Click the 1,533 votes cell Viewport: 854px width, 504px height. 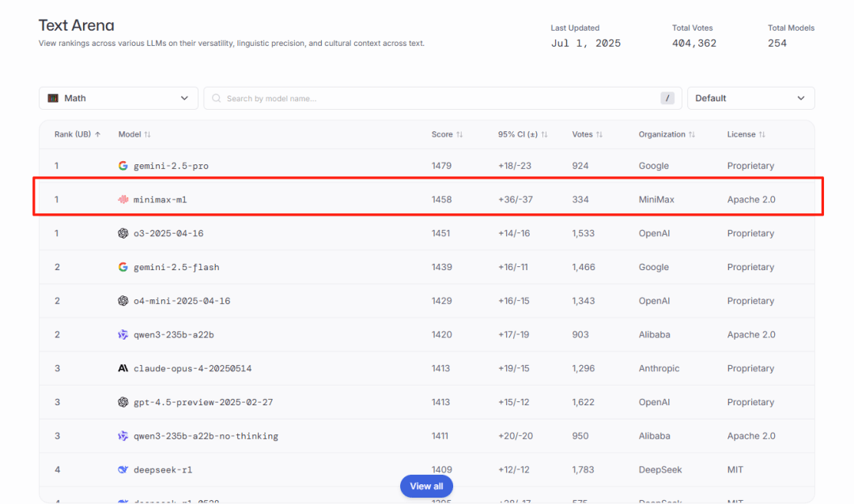[x=584, y=233]
